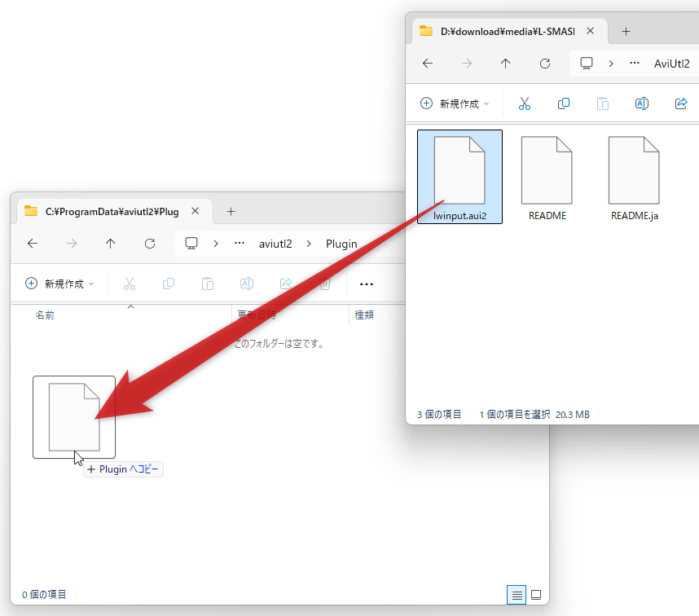Expand hidden path breadcrumbs in Plugin window
699x616 pixels.
tap(240, 244)
